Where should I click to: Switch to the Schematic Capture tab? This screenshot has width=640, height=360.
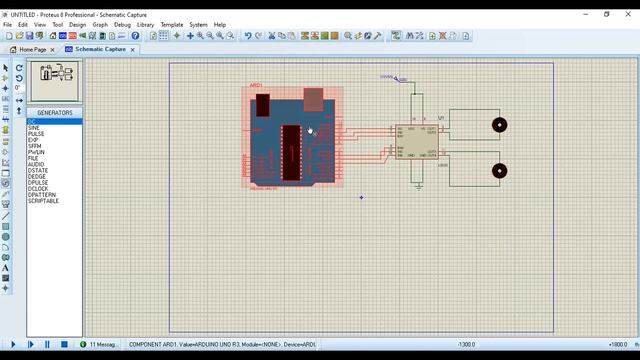(x=100, y=49)
